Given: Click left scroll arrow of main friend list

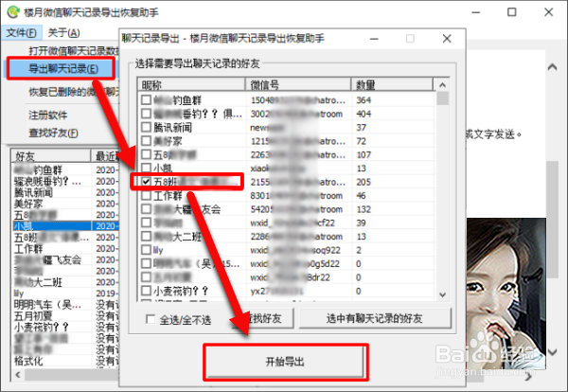Looking at the screenshot, I should point(18,375).
